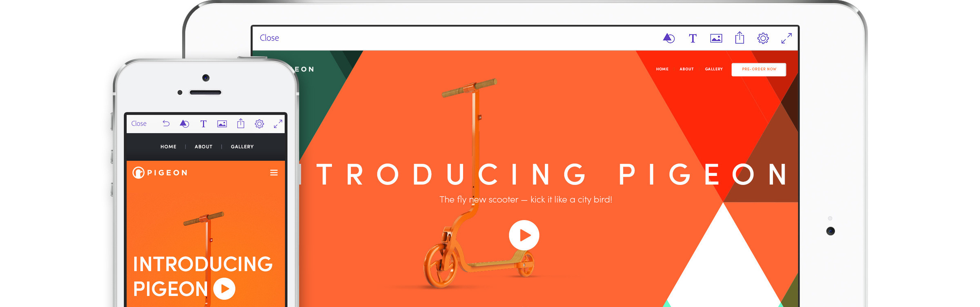Select the text tool in tablet toolbar

(x=693, y=38)
